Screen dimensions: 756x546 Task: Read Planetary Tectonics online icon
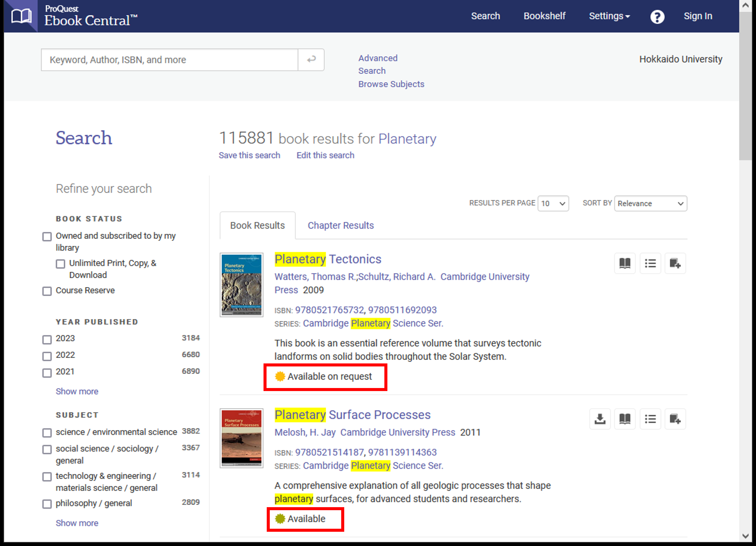coord(625,263)
